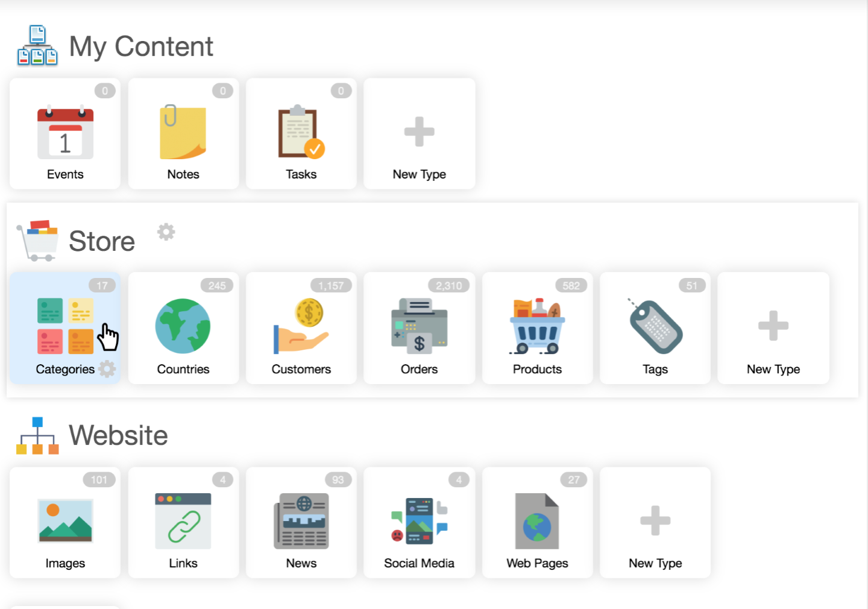Screen dimensions: 868x609
Task: Click the gear next to Categories
Action: [107, 368]
